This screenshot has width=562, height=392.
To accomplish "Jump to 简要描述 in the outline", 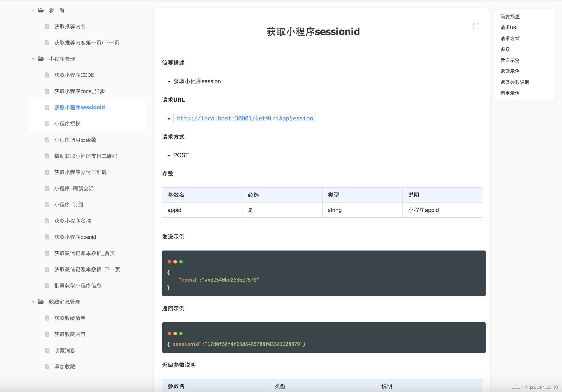I will (x=510, y=17).
